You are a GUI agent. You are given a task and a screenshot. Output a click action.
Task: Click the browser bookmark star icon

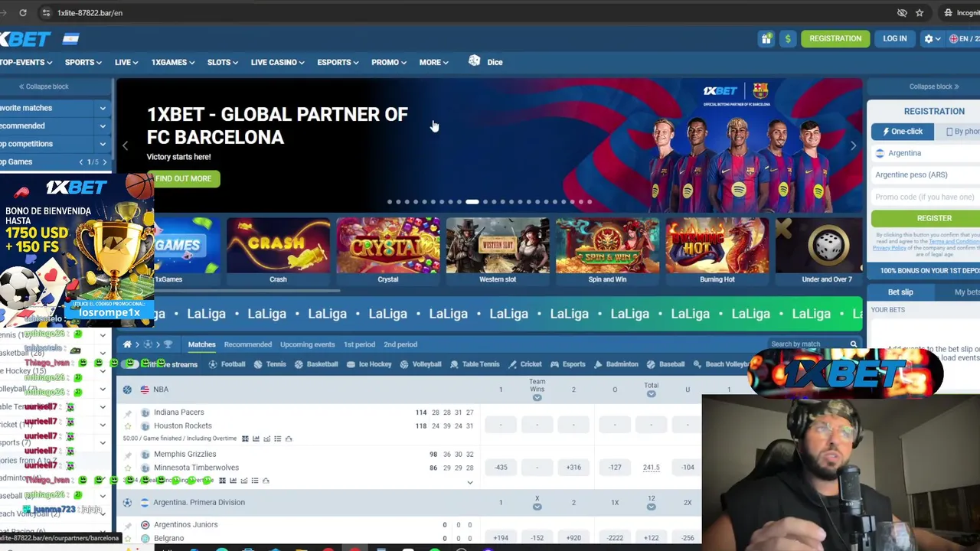coord(920,12)
